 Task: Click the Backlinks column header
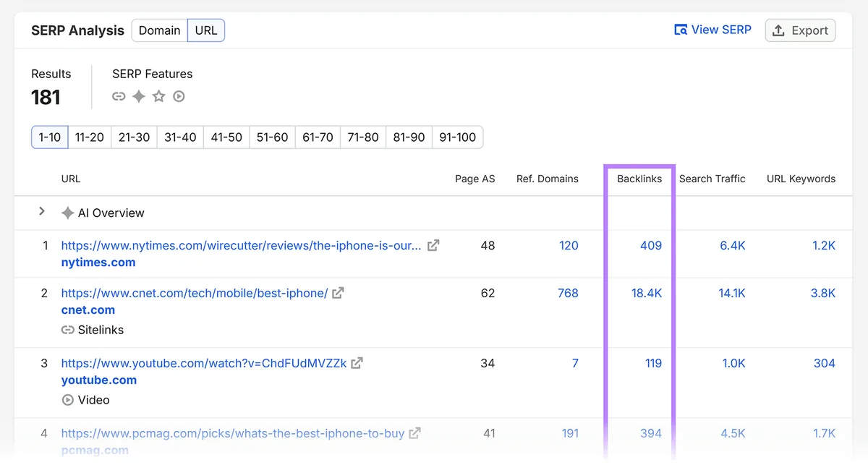(x=639, y=179)
